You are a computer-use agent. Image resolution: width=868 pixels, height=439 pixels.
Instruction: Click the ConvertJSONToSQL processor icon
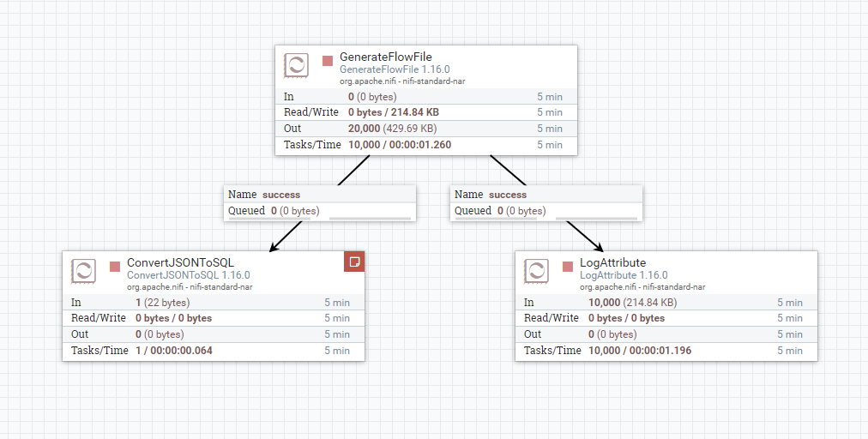(x=83, y=271)
